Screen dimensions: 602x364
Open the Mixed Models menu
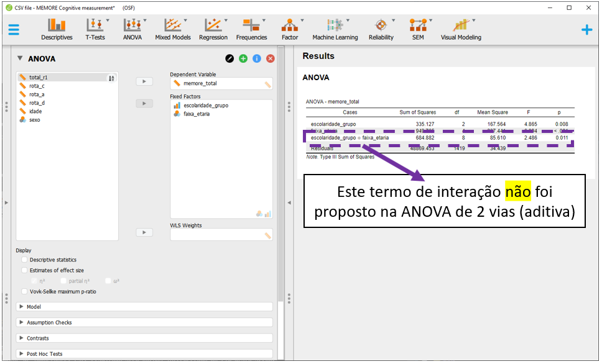pyautogui.click(x=173, y=29)
